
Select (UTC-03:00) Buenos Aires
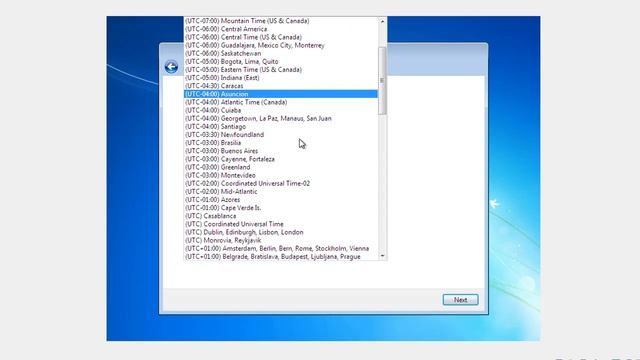281,151
